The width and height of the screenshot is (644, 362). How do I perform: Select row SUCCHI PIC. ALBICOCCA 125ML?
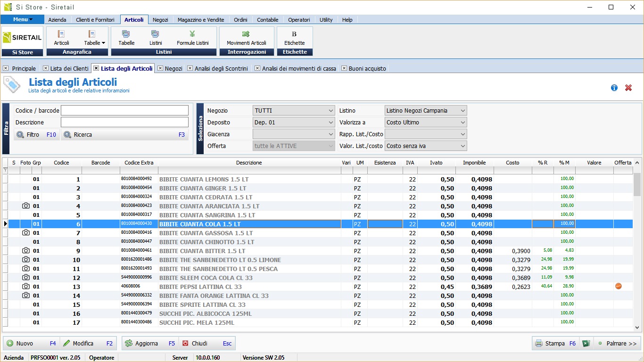318,313
